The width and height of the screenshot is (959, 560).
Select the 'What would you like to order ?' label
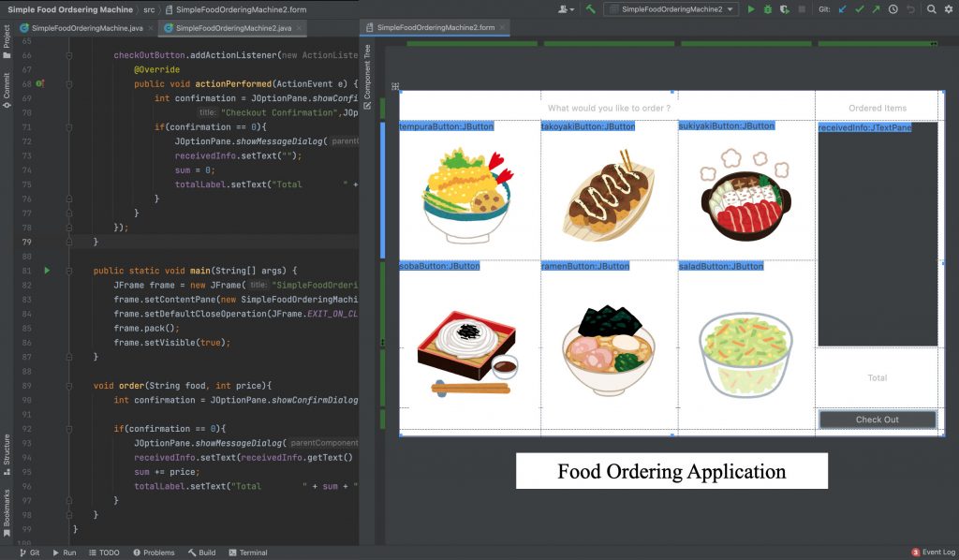609,109
